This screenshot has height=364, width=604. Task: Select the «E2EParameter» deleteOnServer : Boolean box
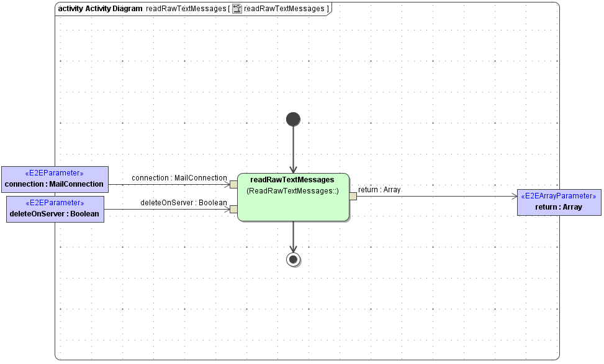click(x=55, y=208)
